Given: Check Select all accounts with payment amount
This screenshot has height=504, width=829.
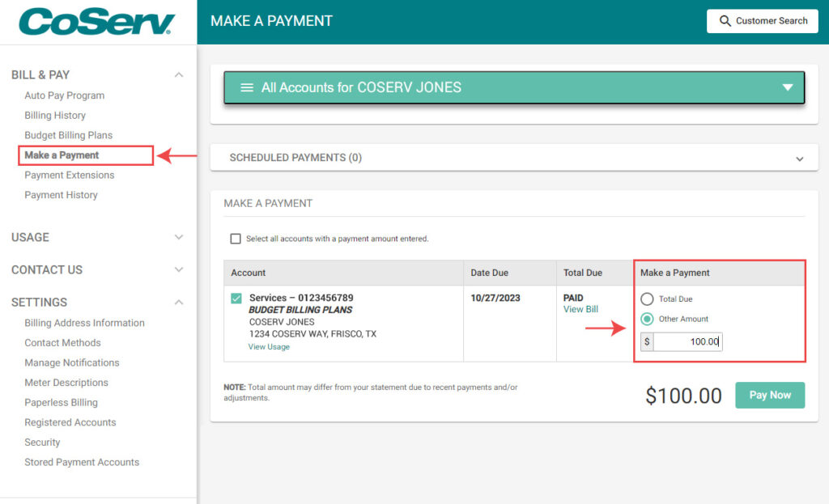Looking at the screenshot, I should (x=236, y=239).
